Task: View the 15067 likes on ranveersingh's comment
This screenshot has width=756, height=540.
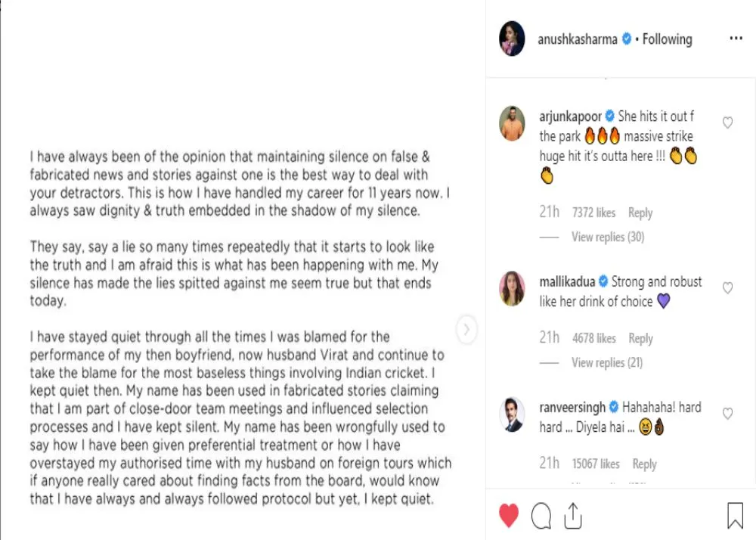Action: coord(596,464)
